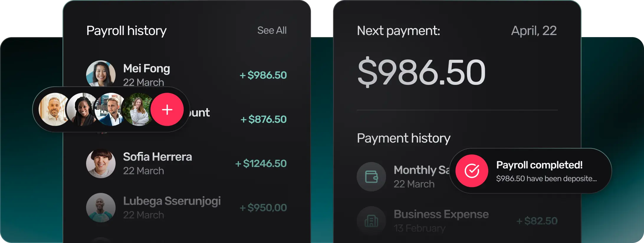
Task: Click the red plus add-member button
Action: (167, 110)
